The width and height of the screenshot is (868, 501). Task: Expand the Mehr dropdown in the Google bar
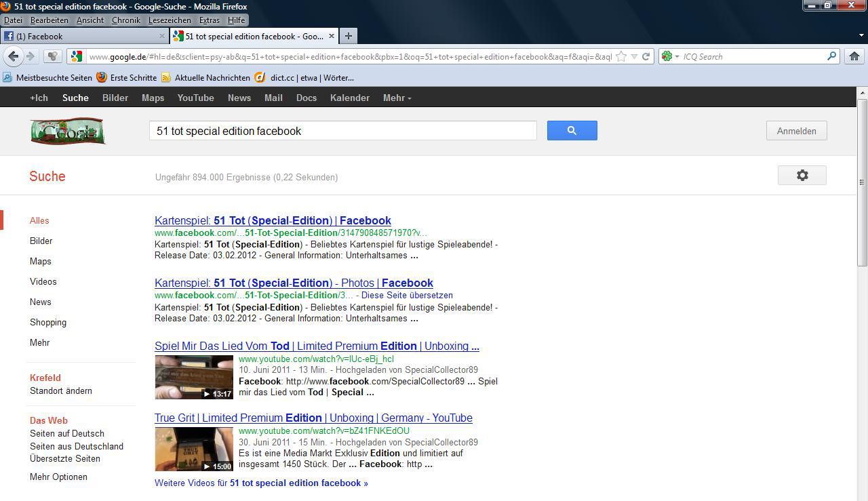coord(397,98)
